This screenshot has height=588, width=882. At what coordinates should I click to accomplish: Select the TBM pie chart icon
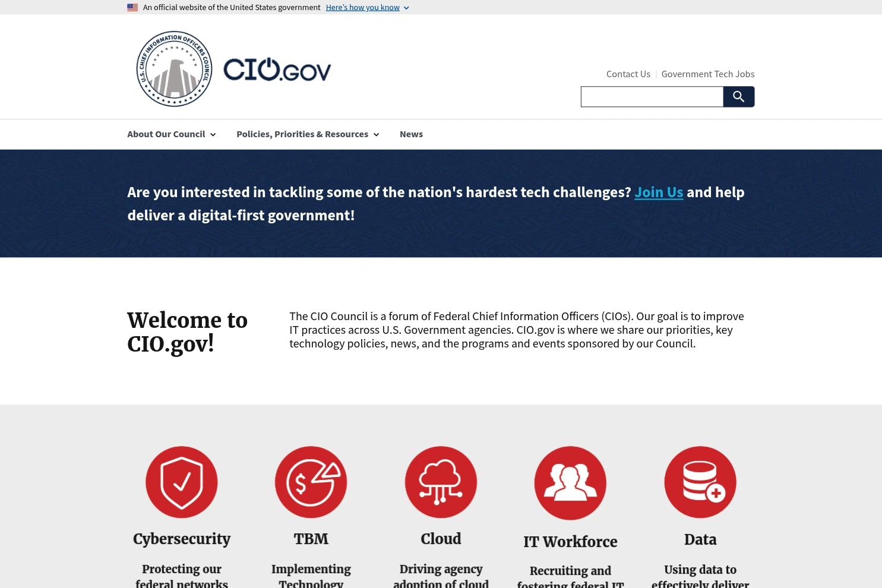311,482
